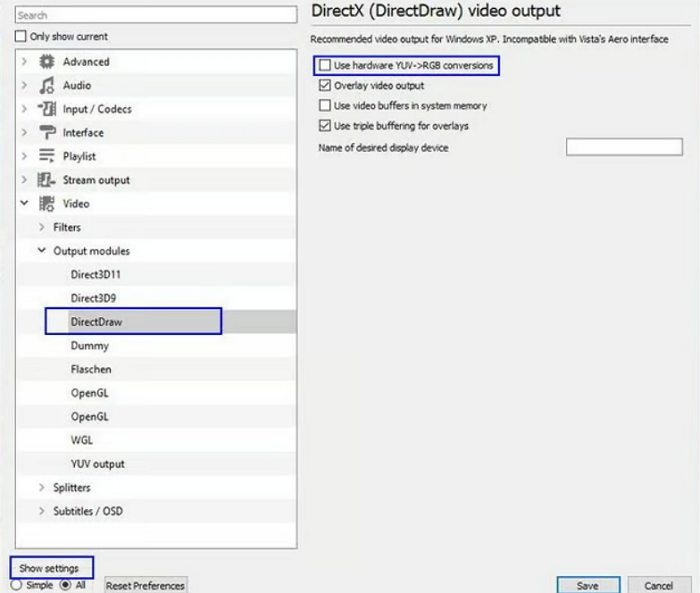Viewport: 700px width, 593px height.
Task: Select DirectDraw output module
Action: [96, 322]
